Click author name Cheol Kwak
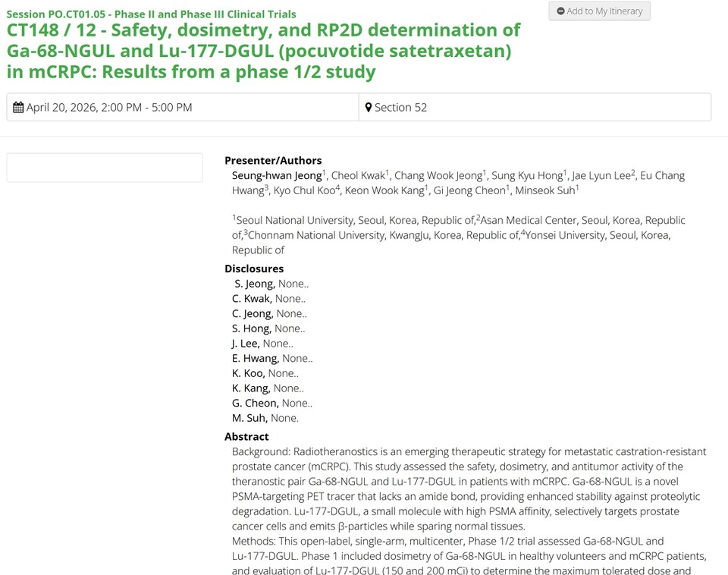728x575 pixels. [358, 175]
